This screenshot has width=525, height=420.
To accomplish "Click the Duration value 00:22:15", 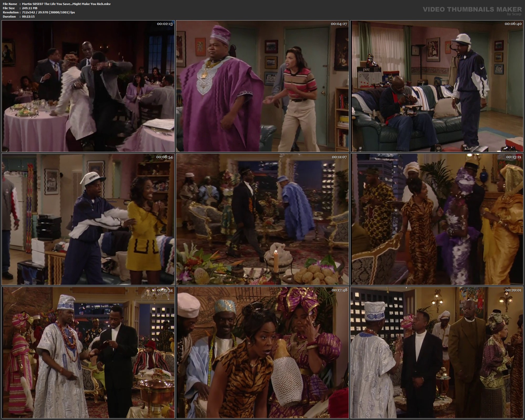I will click(x=28, y=17).
